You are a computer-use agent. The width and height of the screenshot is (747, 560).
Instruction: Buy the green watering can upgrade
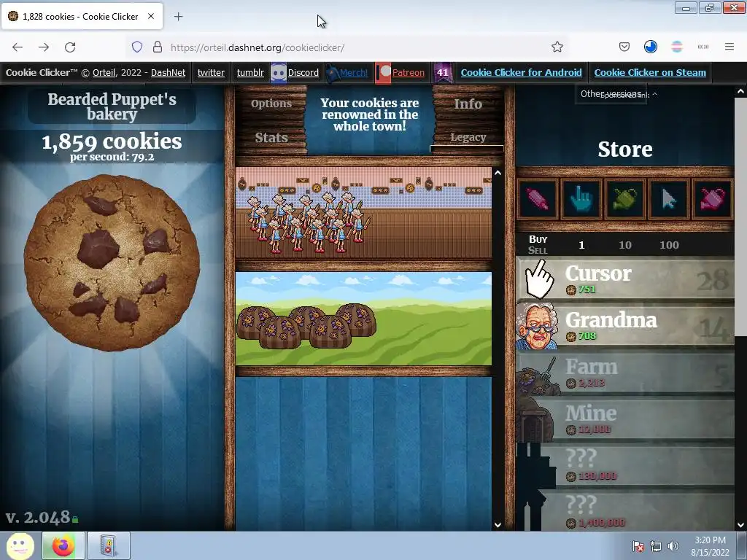point(625,199)
